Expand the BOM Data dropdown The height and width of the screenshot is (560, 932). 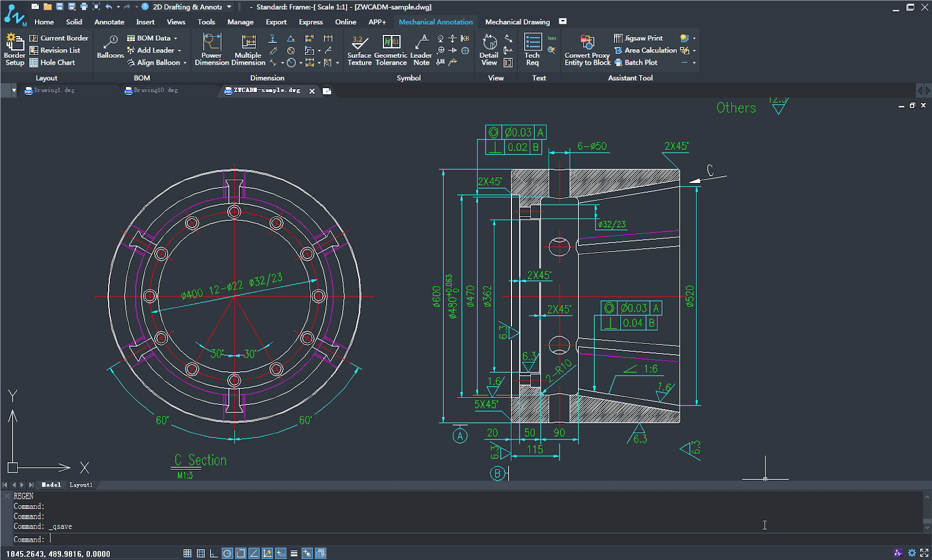(176, 38)
